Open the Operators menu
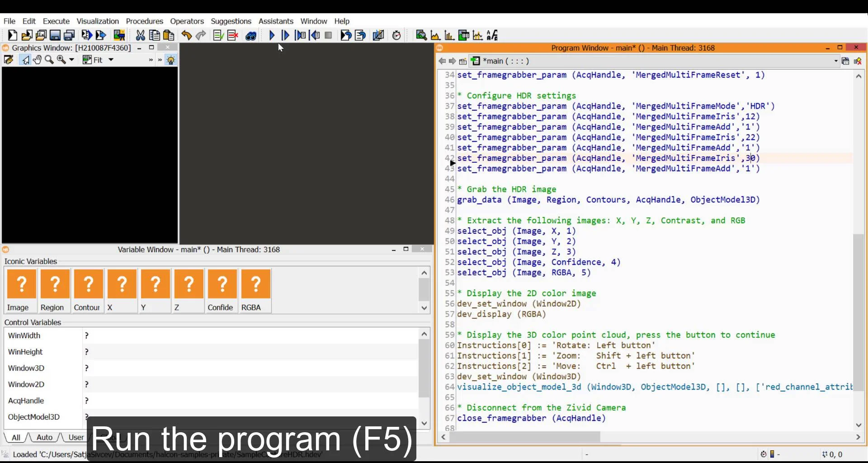 (x=187, y=21)
